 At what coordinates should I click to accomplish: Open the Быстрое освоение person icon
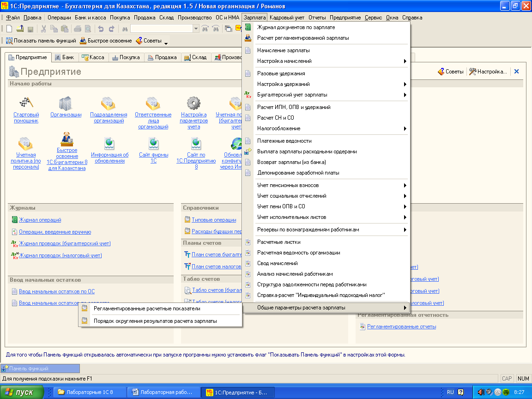[67, 139]
